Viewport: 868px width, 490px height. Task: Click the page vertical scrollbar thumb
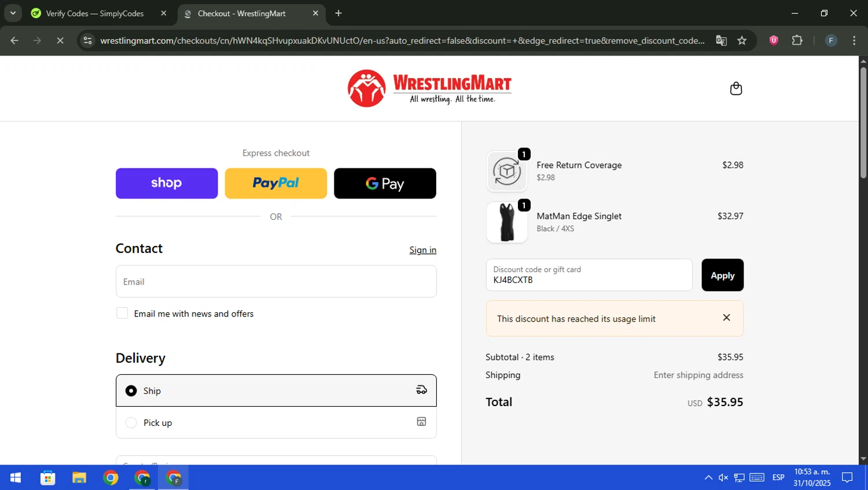pos(863,123)
